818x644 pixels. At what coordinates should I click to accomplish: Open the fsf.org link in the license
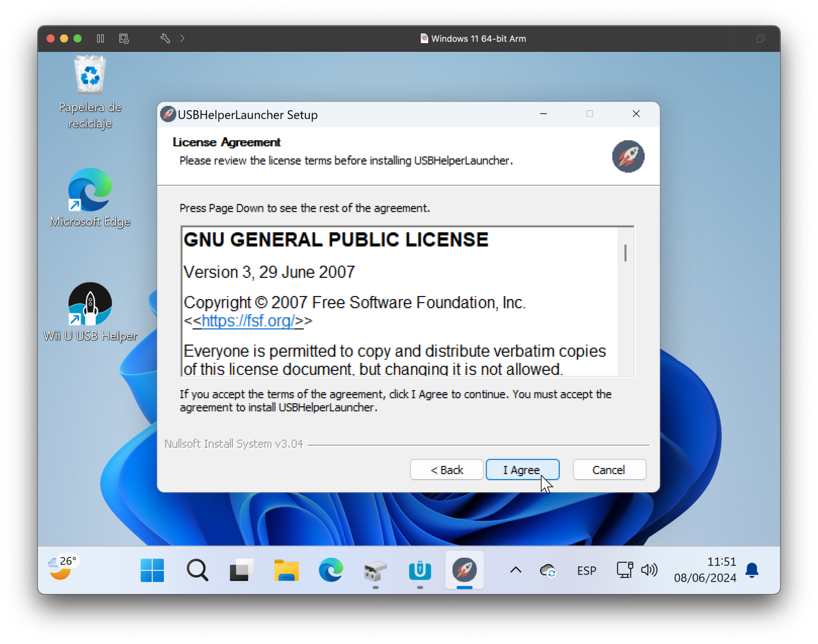(248, 321)
